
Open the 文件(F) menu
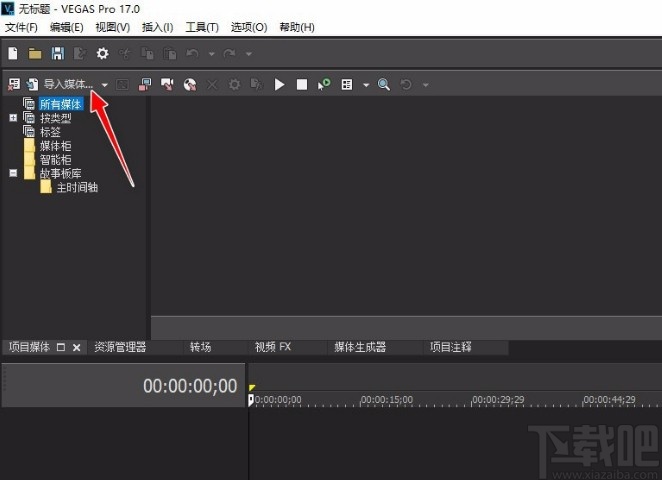21,27
